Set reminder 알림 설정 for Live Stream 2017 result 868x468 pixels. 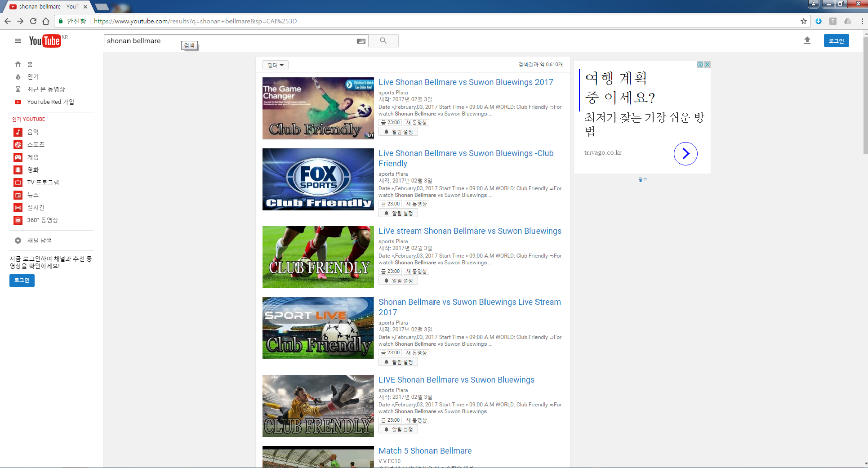click(x=398, y=362)
